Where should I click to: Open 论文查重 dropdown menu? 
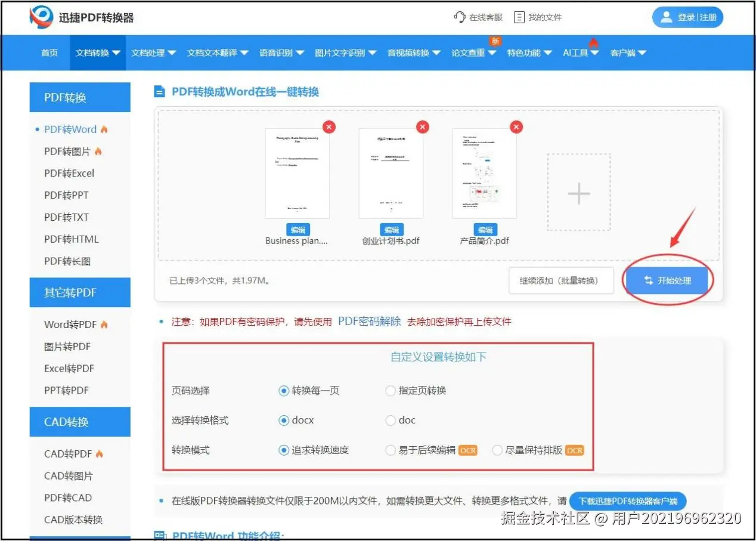(473, 52)
